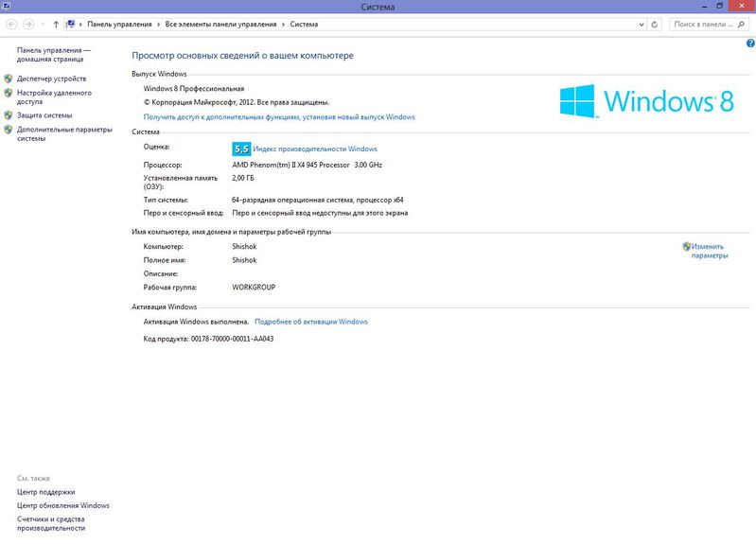This screenshot has height=544, width=756.
Task: Open Подробнее об активации Windows link
Action: pos(310,322)
